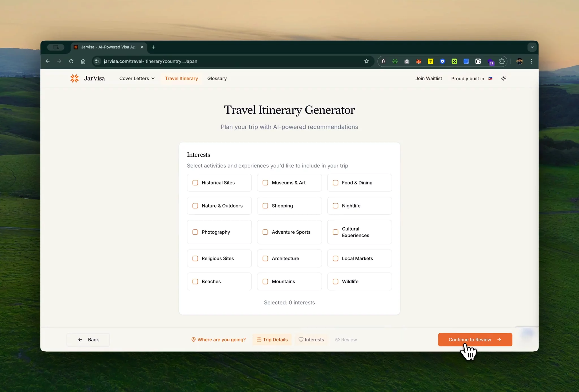Image resolution: width=579 pixels, height=392 pixels.
Task: Open the JarVisa flower logo on the navbar
Action: [x=74, y=78]
